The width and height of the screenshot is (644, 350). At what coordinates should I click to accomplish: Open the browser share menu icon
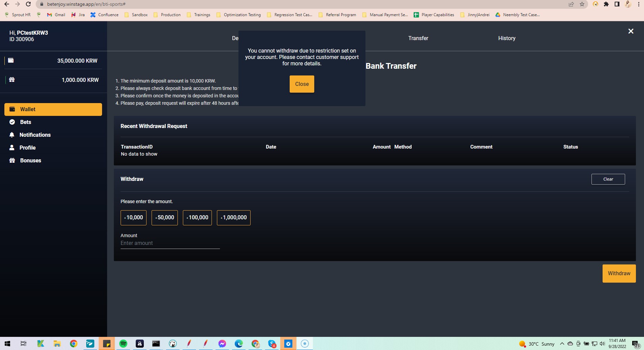pos(571,4)
